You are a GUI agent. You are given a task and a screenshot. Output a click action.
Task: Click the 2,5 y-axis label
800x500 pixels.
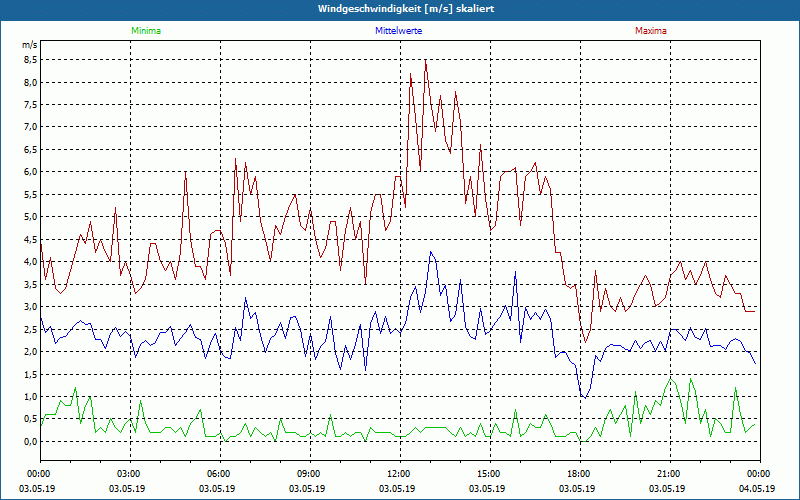point(31,329)
